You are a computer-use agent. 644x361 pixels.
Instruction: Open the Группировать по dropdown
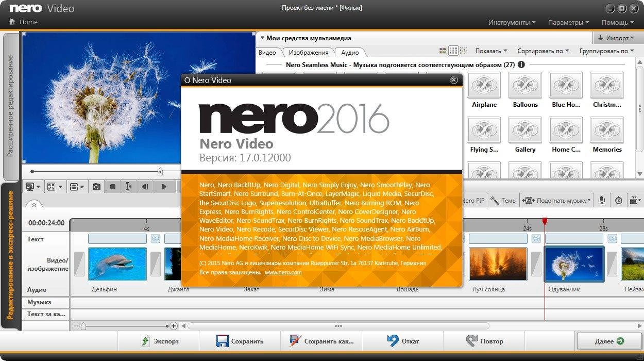tap(607, 51)
